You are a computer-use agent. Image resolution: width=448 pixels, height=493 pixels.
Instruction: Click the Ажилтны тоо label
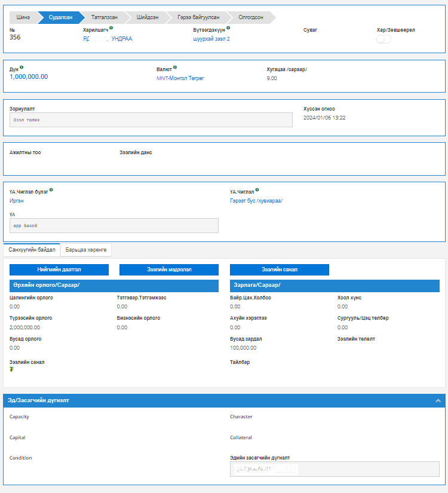point(25,152)
